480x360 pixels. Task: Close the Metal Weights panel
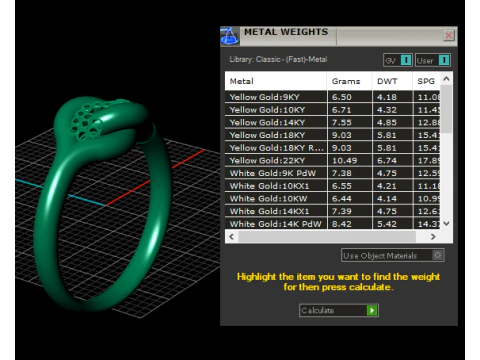(449, 35)
